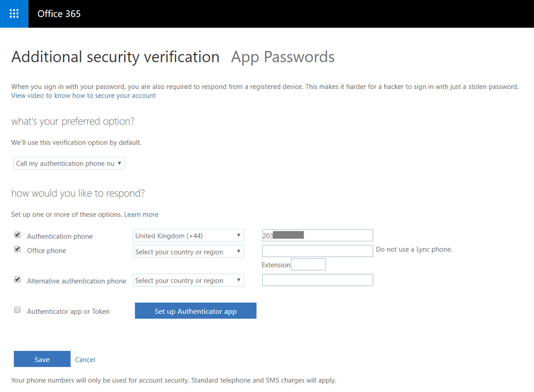The image size is (534, 392).
Task: Open the video link about securing your account
Action: click(83, 96)
